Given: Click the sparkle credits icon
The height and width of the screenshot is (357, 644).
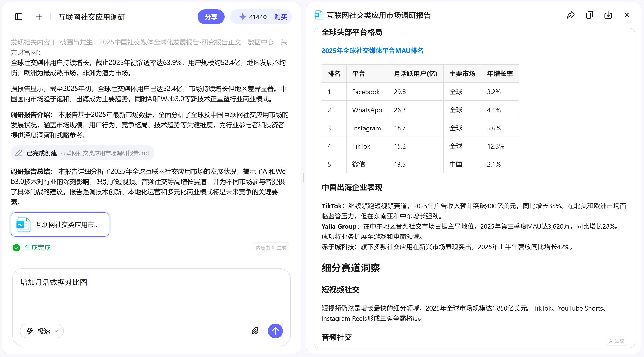Looking at the screenshot, I should click(x=242, y=17).
